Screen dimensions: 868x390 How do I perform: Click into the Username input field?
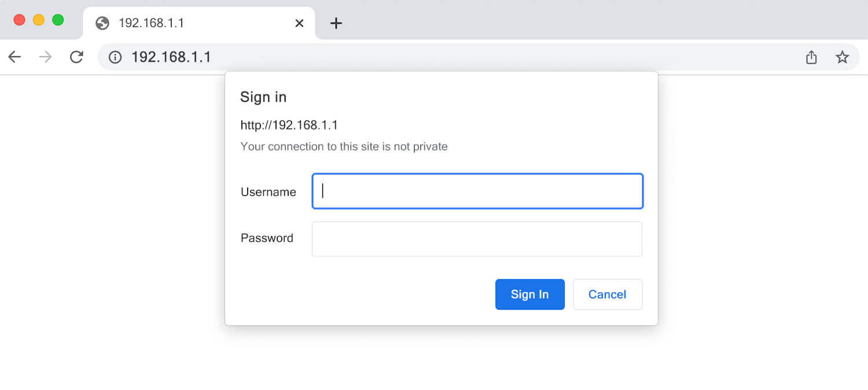click(477, 191)
